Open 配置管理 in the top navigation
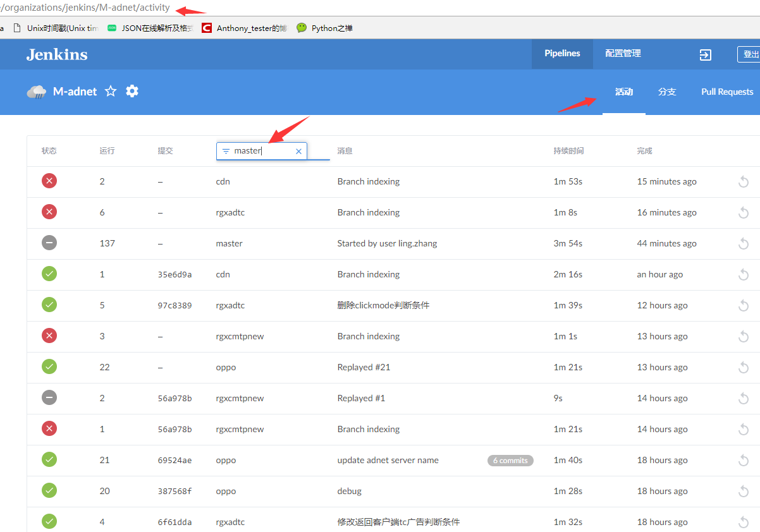760x532 pixels. pyautogui.click(x=623, y=54)
